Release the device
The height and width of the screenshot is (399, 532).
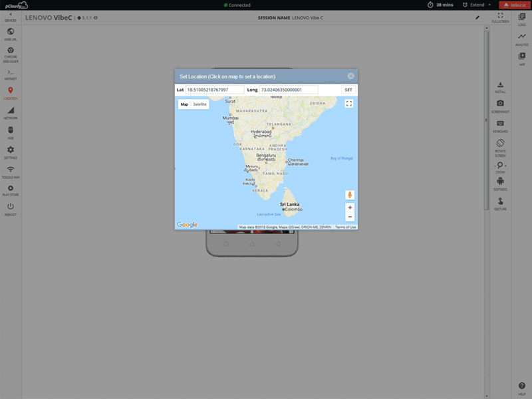pos(515,5)
